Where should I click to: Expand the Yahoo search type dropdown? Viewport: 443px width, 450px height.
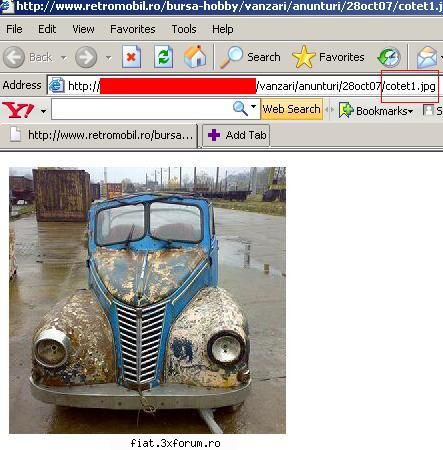click(253, 107)
